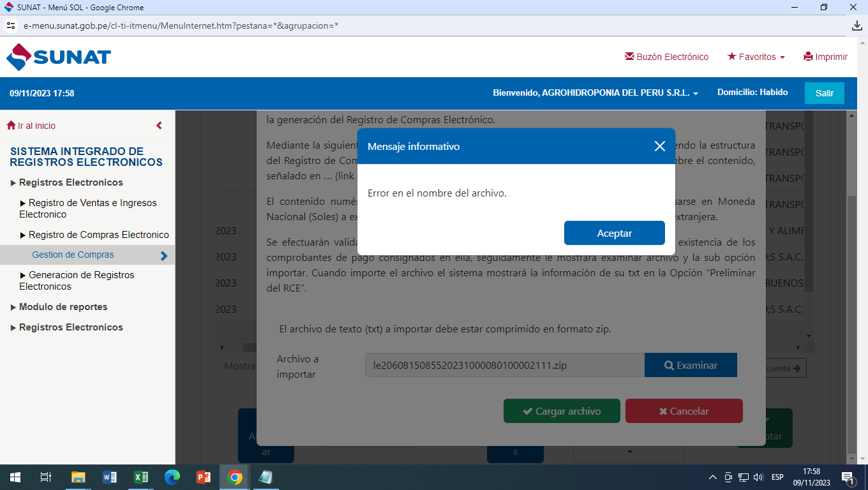Viewport: 868px width, 490px height.
Task: Select Gestion de Compras menu item
Action: pyautogui.click(x=73, y=255)
